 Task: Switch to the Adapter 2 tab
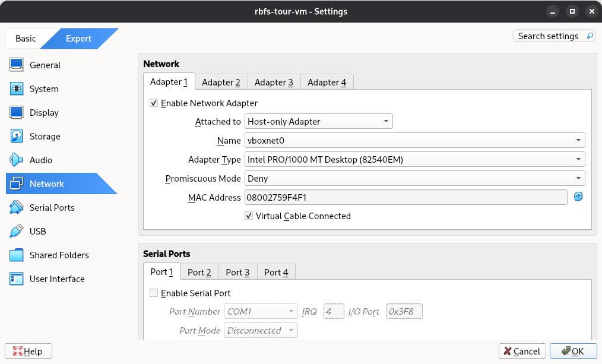pyautogui.click(x=221, y=82)
